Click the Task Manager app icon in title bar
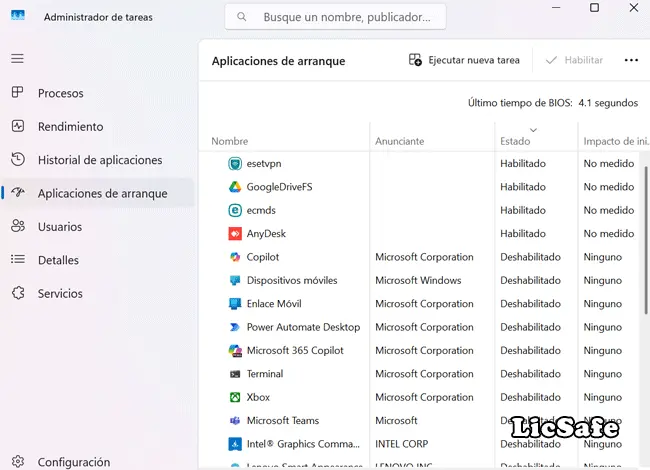 click(18, 16)
